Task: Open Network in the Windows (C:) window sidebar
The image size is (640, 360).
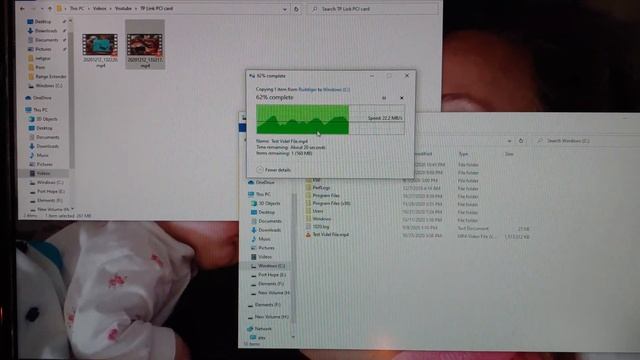Action: 263,329
